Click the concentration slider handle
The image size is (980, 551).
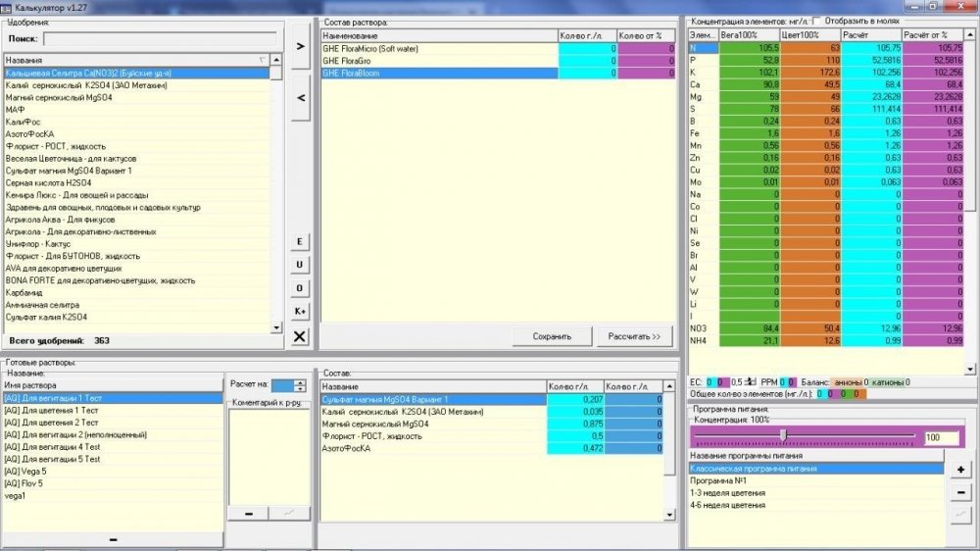pos(783,435)
